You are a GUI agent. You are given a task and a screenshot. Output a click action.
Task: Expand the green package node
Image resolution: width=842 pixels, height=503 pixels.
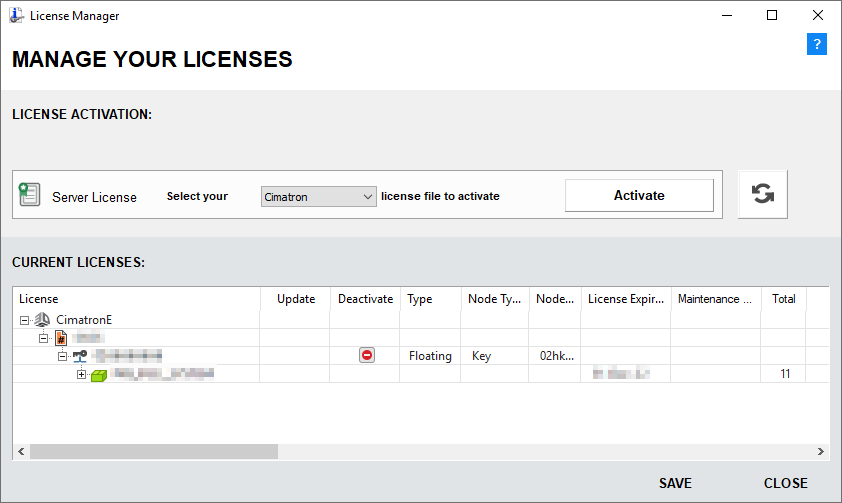tap(81, 374)
